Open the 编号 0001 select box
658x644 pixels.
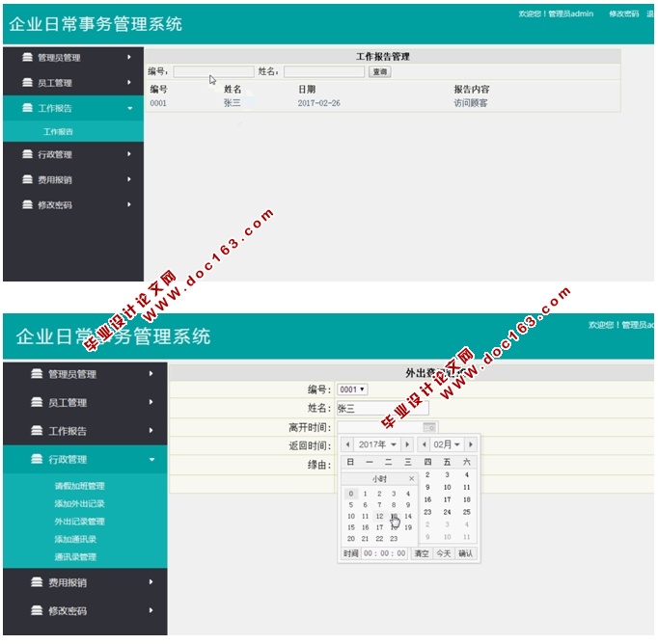tap(352, 389)
